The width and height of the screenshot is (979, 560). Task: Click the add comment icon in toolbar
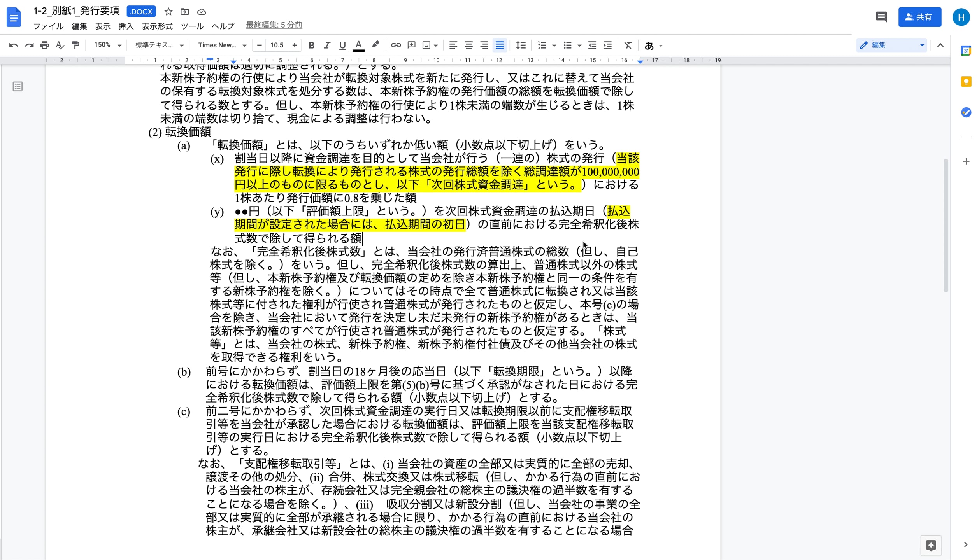[411, 45]
